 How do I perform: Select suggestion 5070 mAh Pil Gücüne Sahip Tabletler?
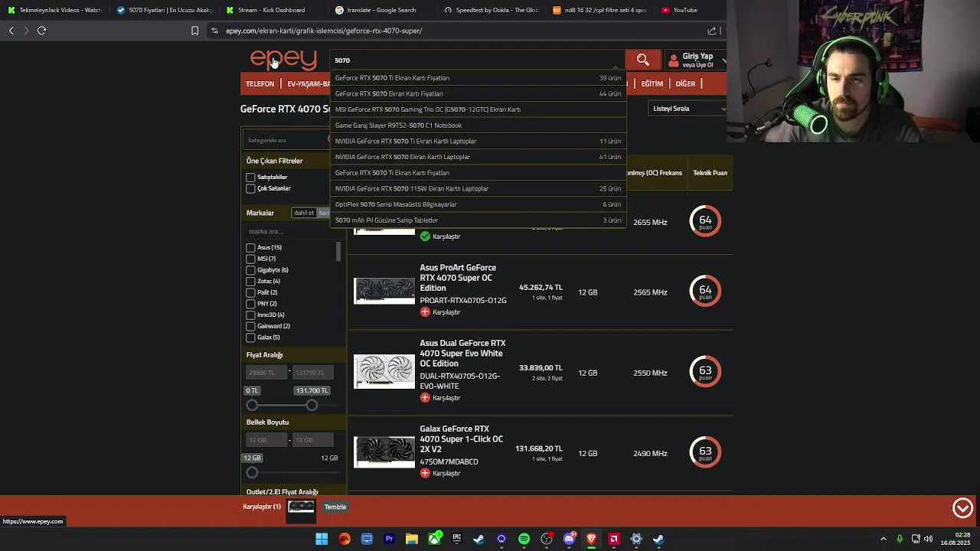(478, 220)
